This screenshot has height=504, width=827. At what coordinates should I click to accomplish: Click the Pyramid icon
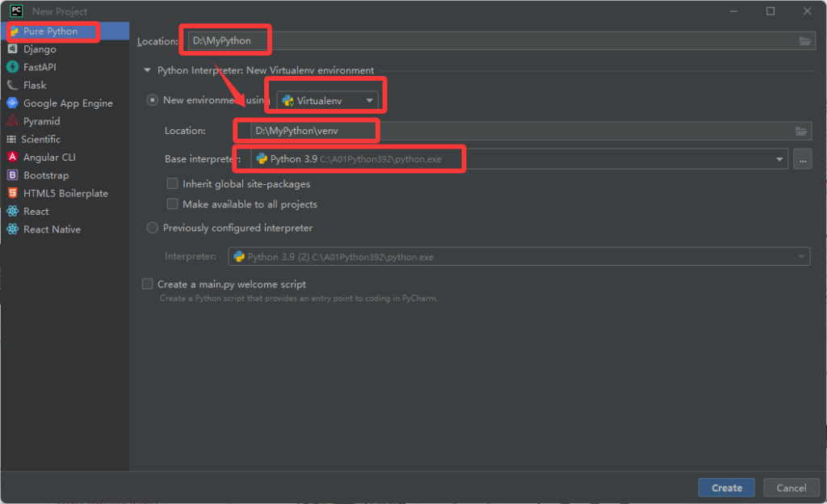pos(13,121)
